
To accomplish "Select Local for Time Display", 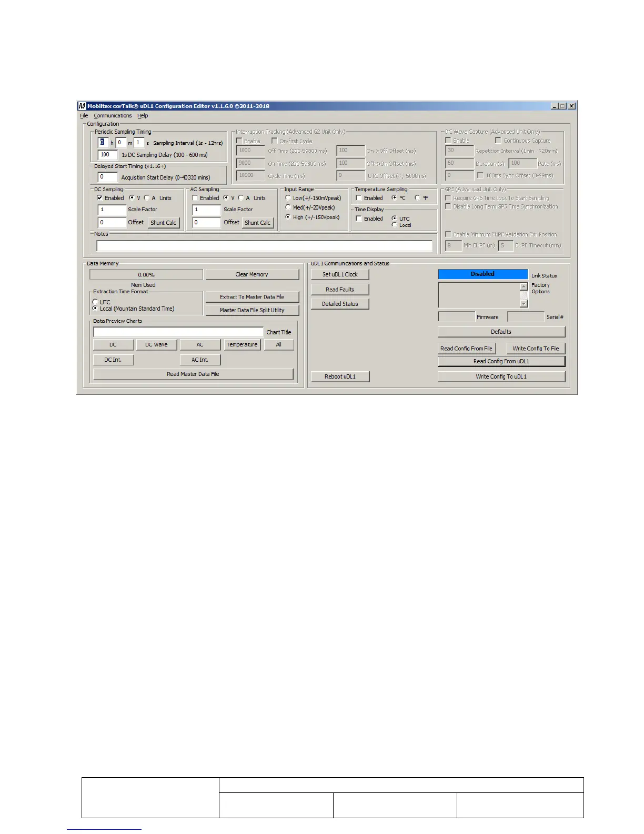I will pos(394,225).
